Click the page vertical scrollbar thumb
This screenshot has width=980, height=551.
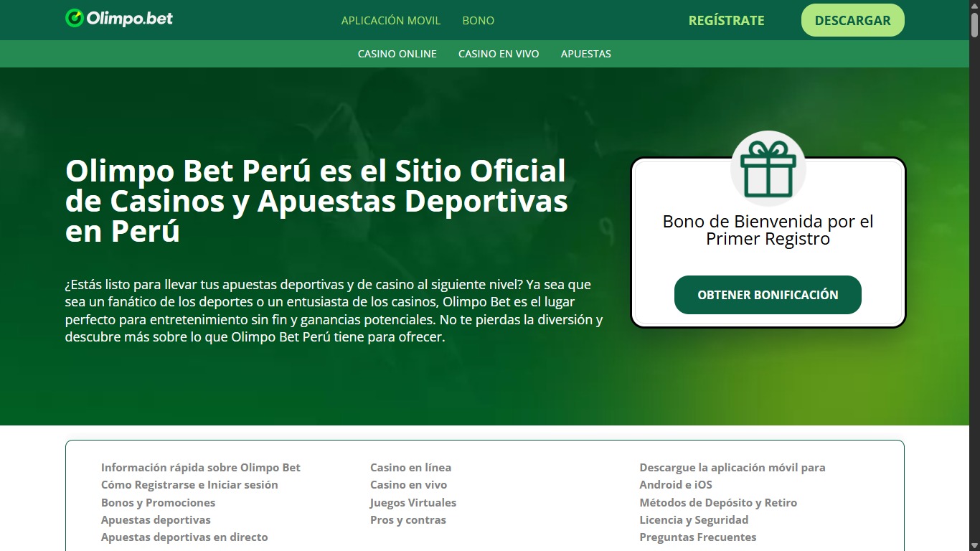(974, 25)
